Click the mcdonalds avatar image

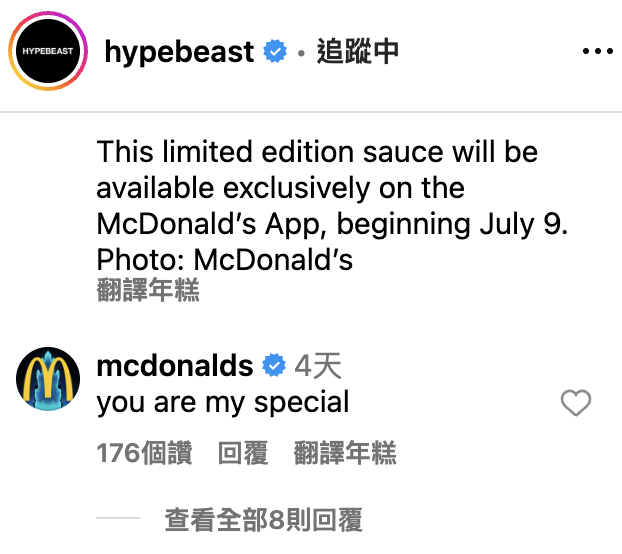(x=48, y=379)
